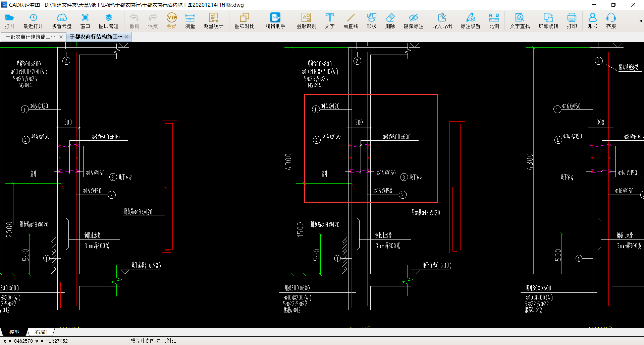Launch the 快看云盘 cloud drive
This screenshot has width=644, height=345.
[62, 21]
